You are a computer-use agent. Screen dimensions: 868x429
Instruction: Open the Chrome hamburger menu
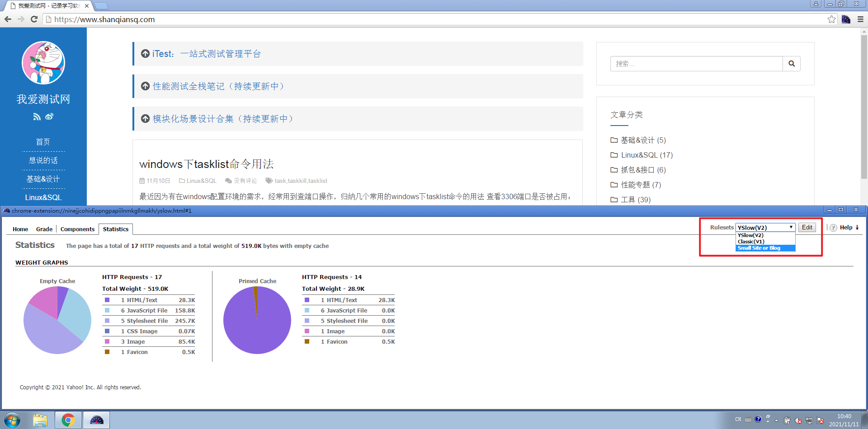click(x=860, y=19)
